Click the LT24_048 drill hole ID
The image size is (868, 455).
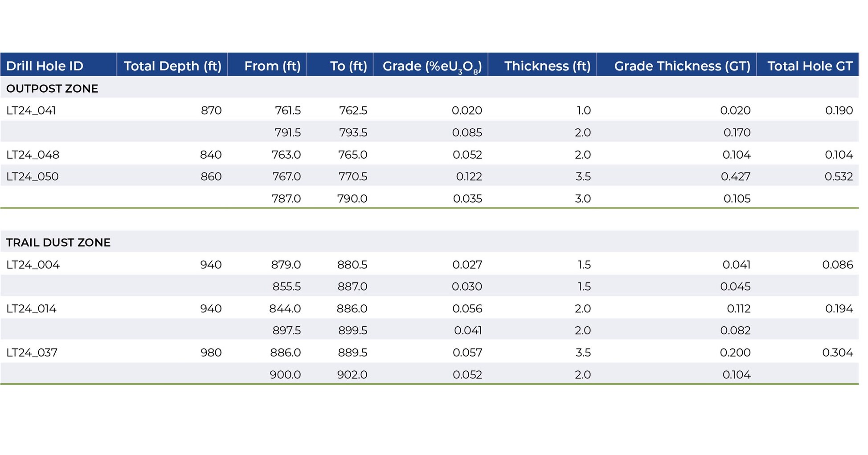tap(33, 155)
